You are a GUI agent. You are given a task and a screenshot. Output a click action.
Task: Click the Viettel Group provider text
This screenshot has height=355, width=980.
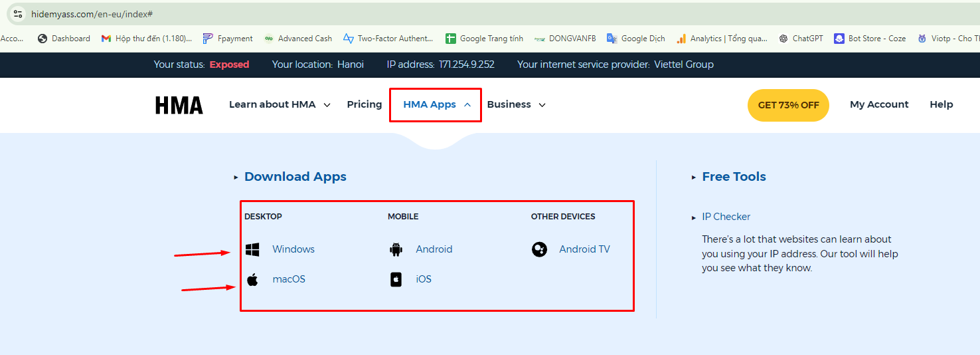click(x=684, y=64)
